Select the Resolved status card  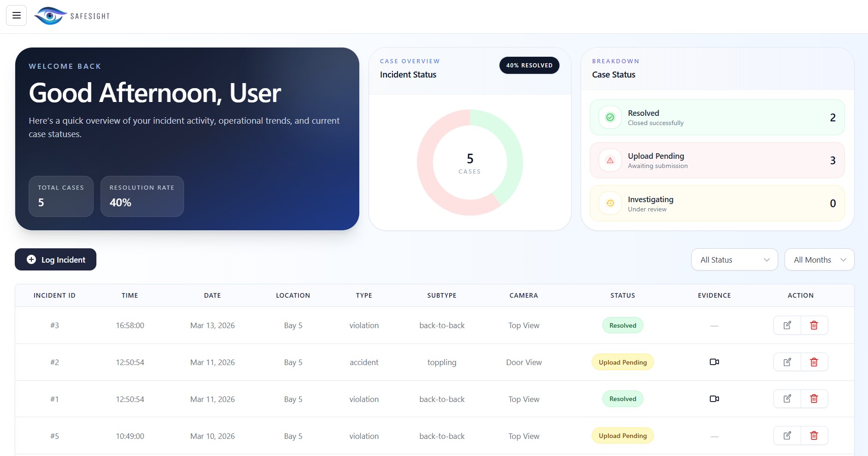pos(717,117)
